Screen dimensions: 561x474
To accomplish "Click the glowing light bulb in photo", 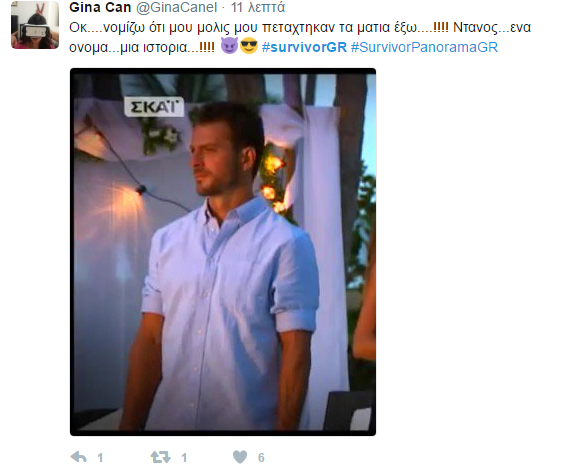I will point(141,189).
